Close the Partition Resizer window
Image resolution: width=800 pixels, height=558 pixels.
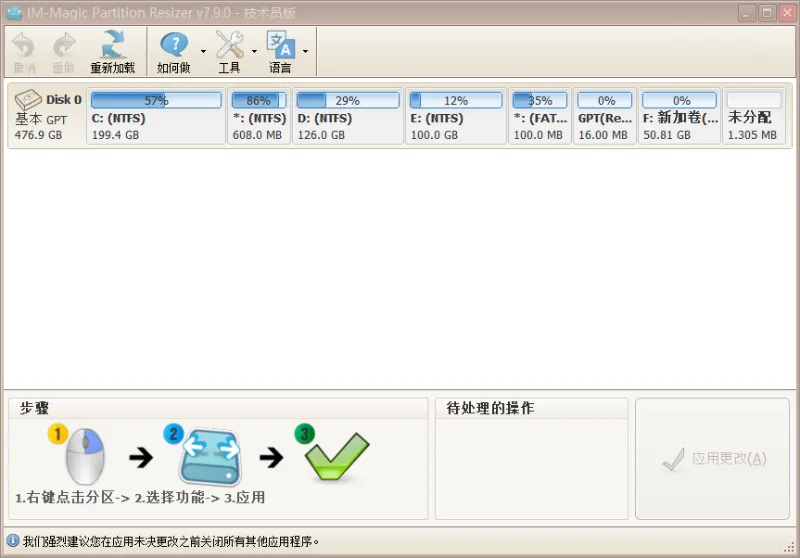pyautogui.click(x=787, y=13)
